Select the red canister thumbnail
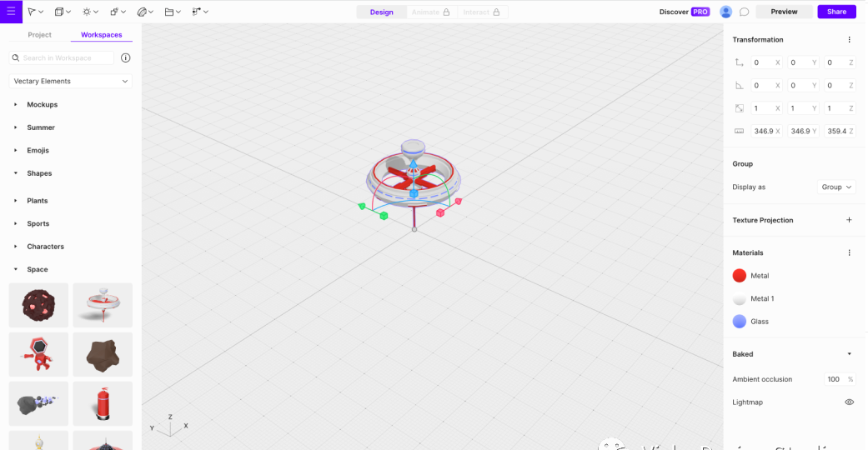 103,403
